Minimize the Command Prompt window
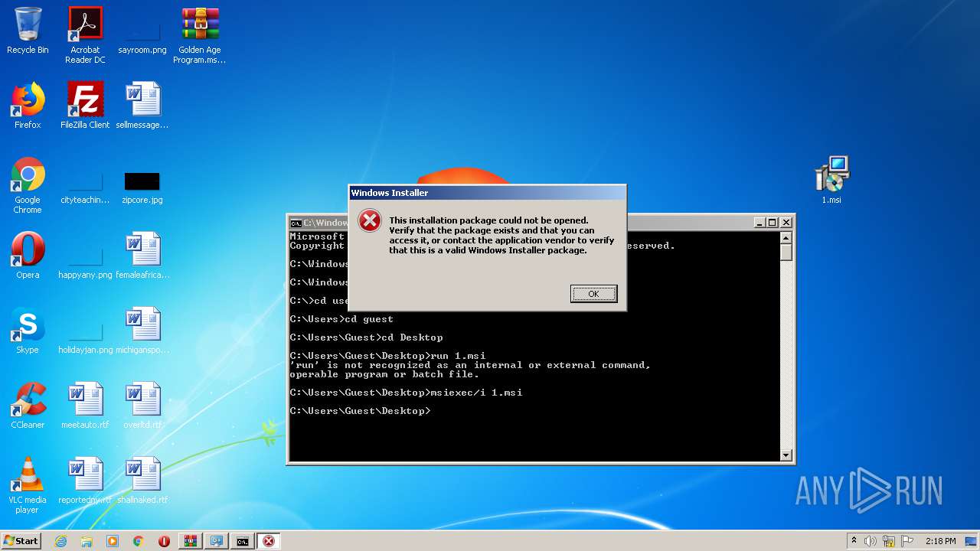This screenshot has height=551, width=980. coord(759,223)
